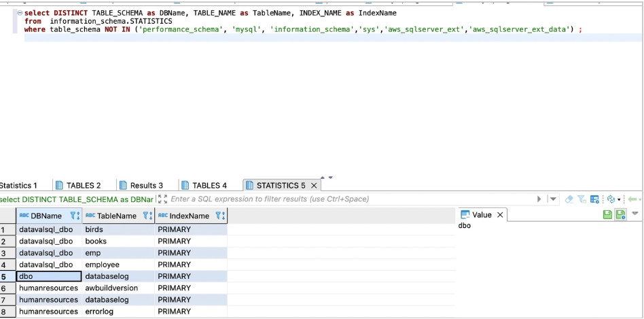The width and height of the screenshot is (644, 319).
Task: Click the TableName column filter icon
Action: pos(147,216)
